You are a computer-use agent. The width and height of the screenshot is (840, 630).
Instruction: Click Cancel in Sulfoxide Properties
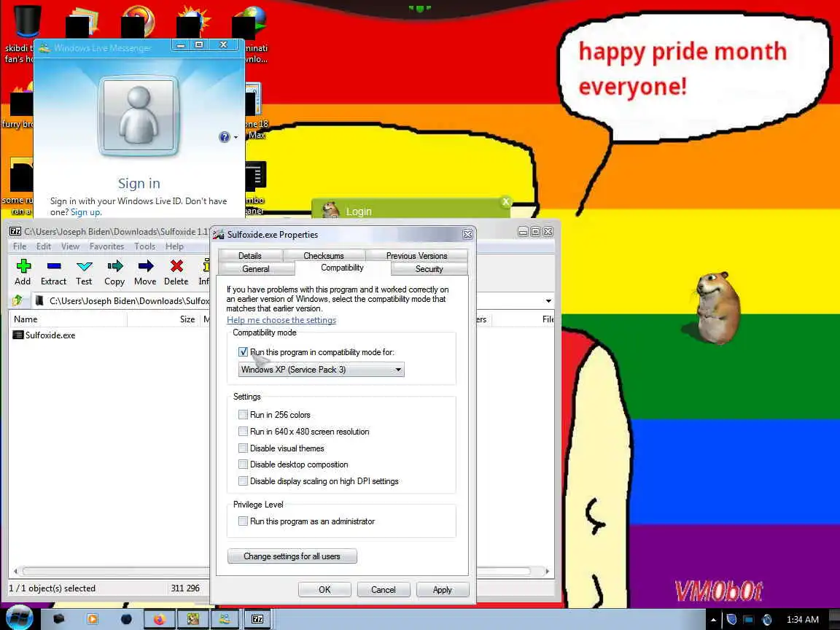(x=384, y=589)
